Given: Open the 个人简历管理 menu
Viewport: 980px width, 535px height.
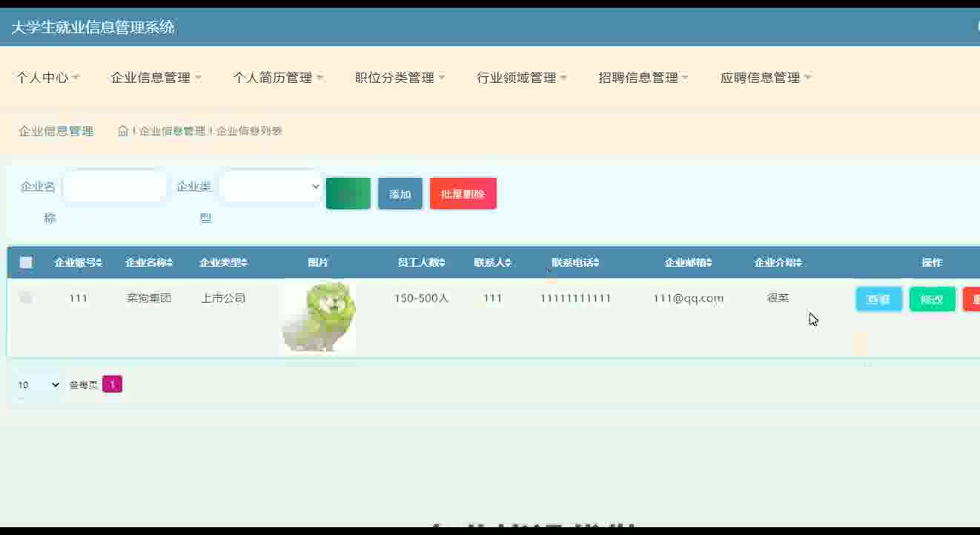Looking at the screenshot, I should (278, 78).
